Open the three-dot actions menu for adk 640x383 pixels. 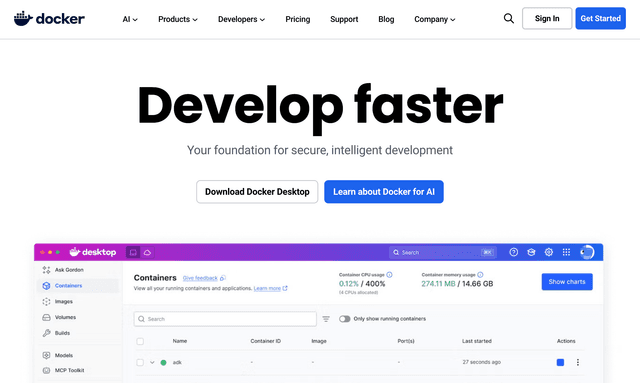click(578, 362)
